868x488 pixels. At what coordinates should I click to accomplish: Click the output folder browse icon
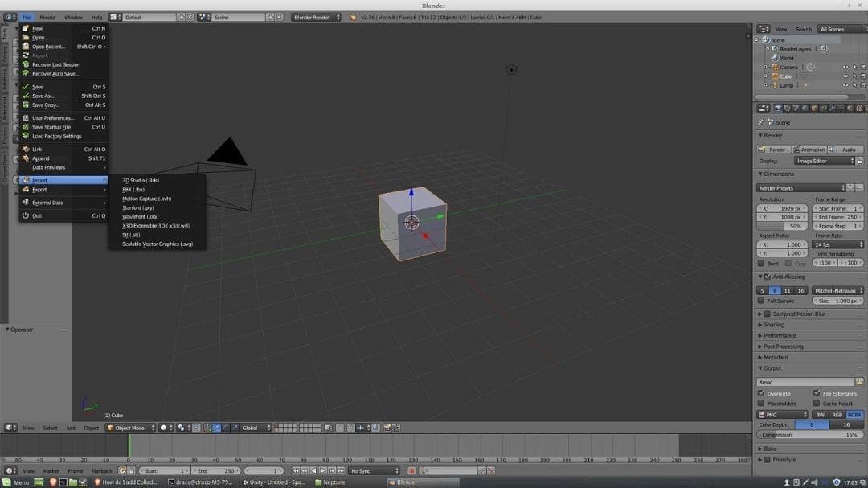(x=859, y=382)
